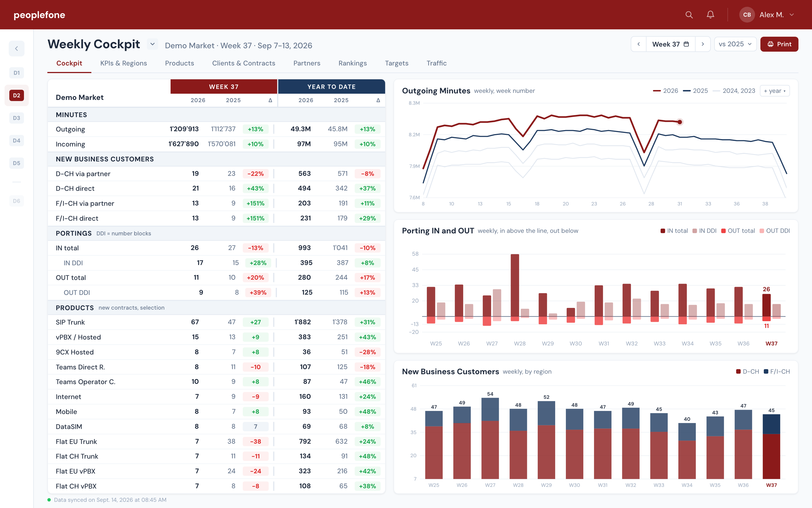Open the Products tab
The height and width of the screenshot is (508, 812).
tap(180, 63)
